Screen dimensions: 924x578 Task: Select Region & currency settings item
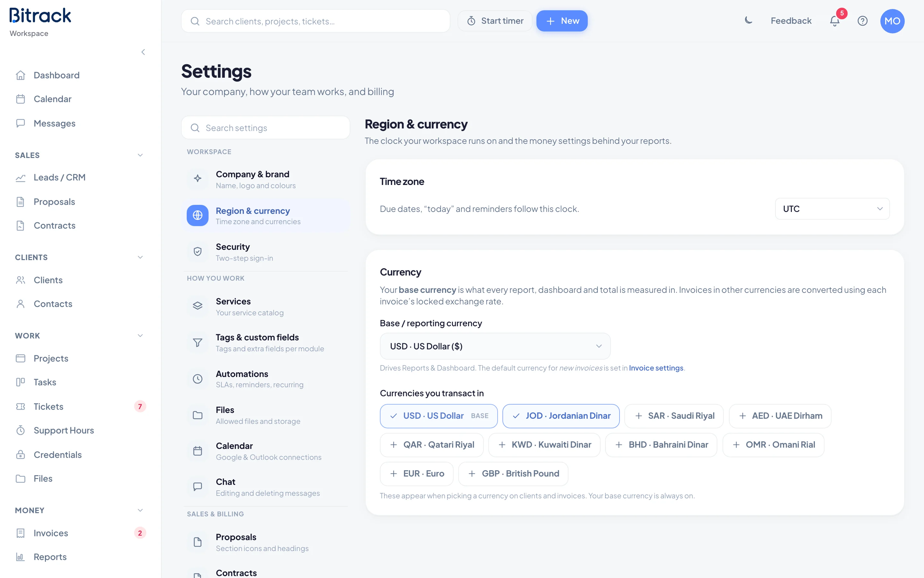[265, 215]
